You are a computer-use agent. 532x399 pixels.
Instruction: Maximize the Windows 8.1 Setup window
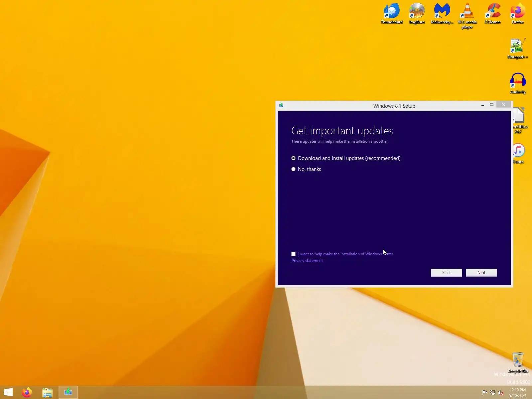[x=492, y=105]
